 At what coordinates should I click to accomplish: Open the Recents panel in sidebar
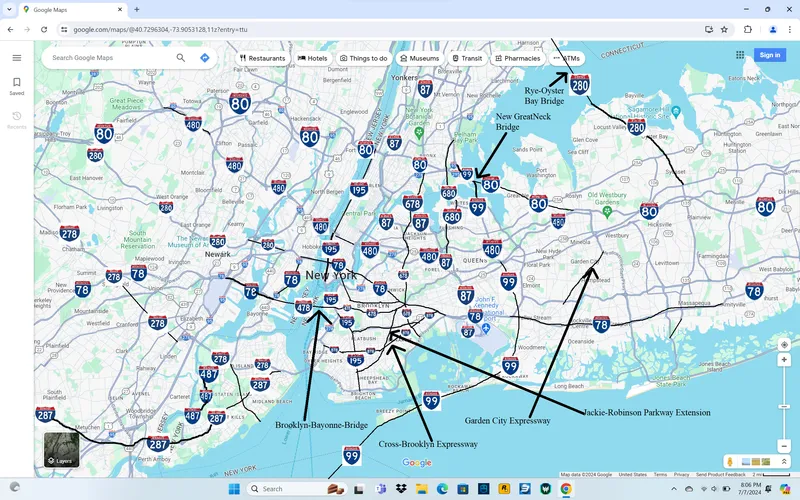coord(17,120)
